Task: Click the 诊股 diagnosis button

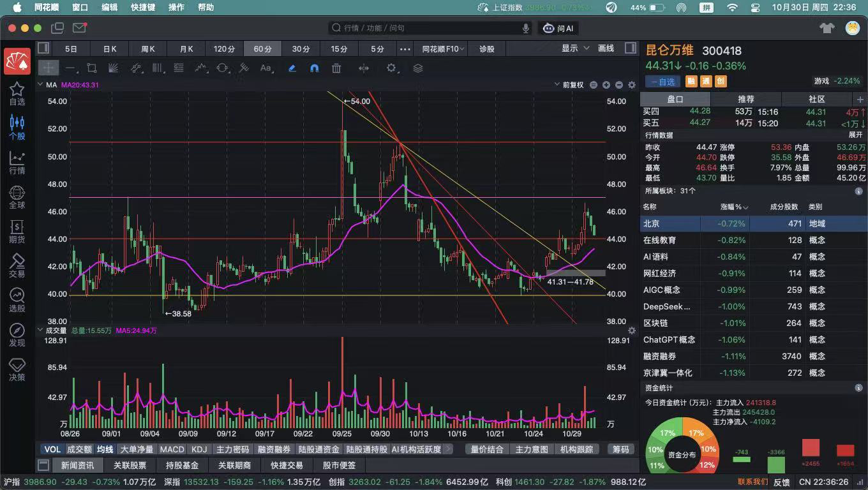Action: pyautogui.click(x=487, y=48)
